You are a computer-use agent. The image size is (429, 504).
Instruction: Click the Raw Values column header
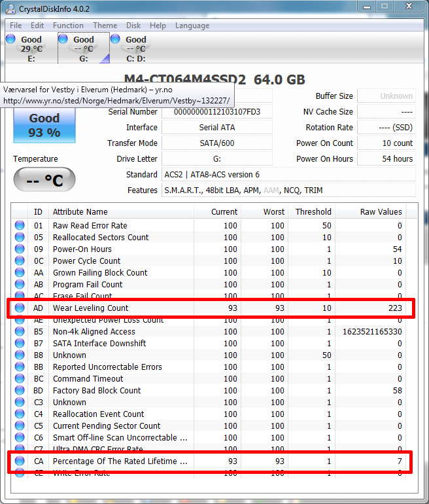371,212
